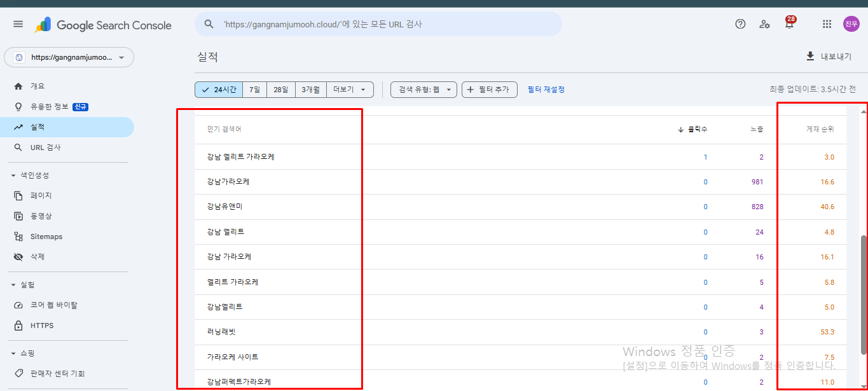Click the help question mark icon
Screen dimensions: 868x391
pyautogui.click(x=740, y=24)
